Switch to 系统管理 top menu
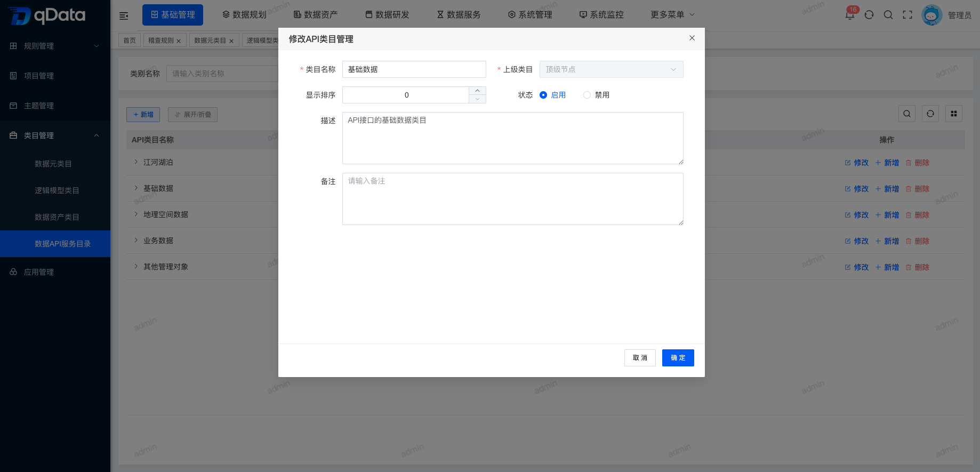 tap(530, 15)
